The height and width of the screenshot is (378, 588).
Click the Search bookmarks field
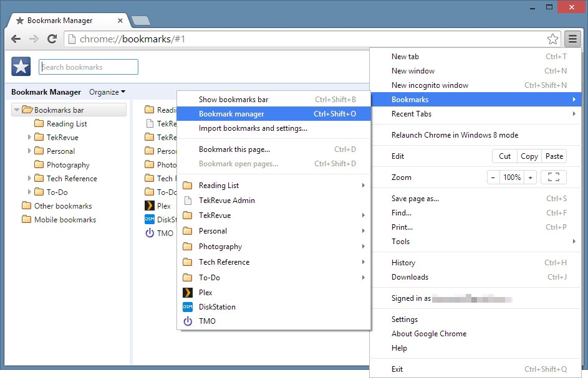89,66
